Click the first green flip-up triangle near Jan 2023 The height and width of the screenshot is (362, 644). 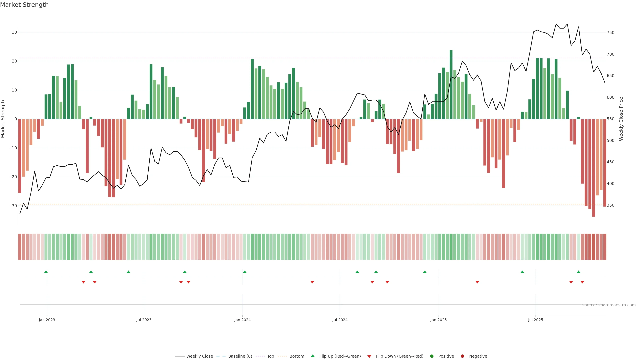click(x=46, y=272)
